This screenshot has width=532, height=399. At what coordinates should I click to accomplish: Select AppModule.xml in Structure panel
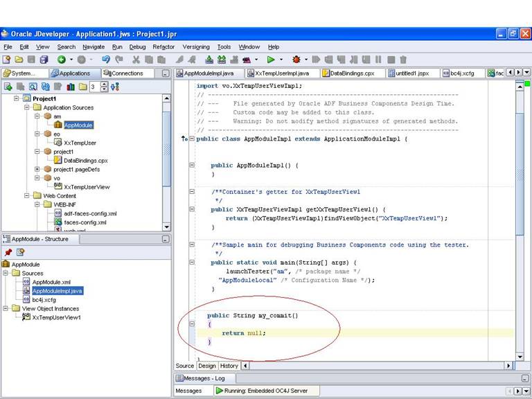[51, 282]
